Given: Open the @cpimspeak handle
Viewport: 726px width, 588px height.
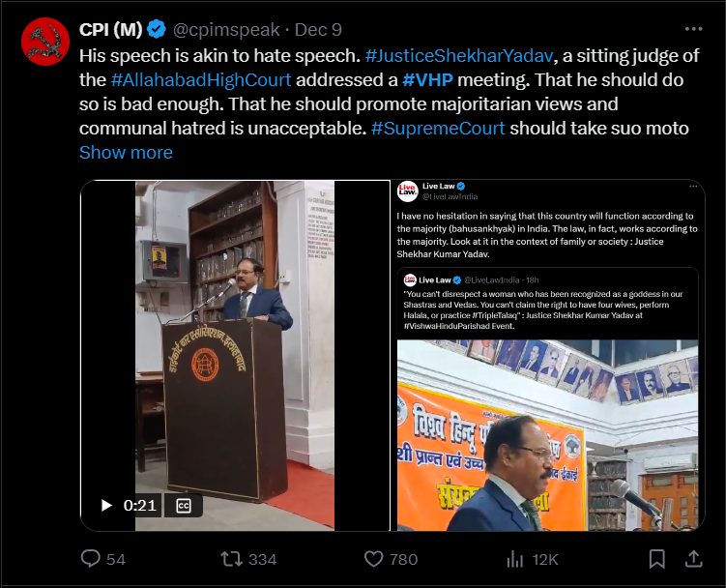Looking at the screenshot, I should (226, 30).
